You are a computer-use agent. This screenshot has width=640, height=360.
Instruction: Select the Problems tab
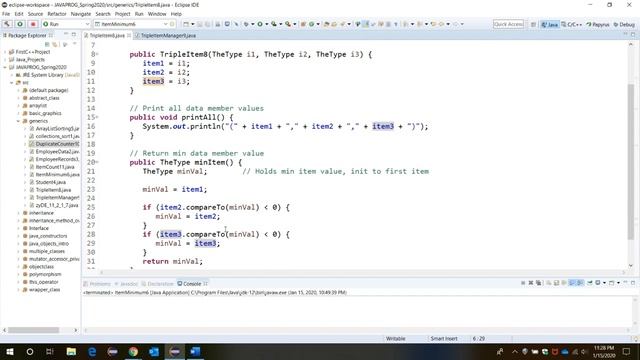tap(97, 284)
